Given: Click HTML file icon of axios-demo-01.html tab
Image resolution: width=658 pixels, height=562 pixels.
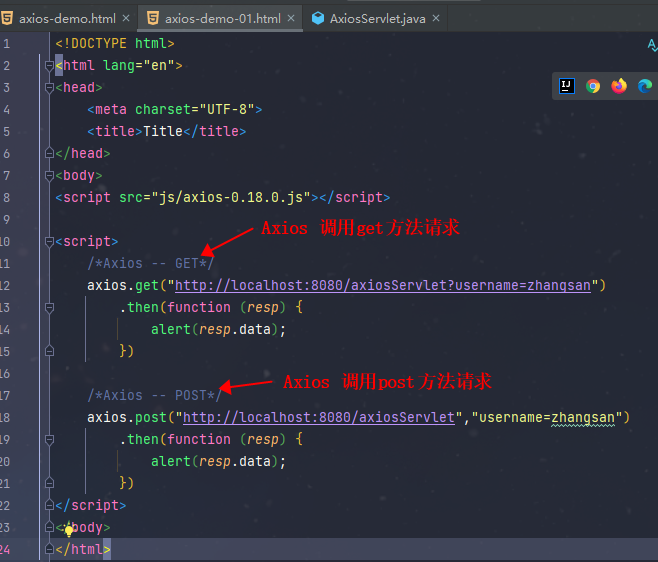Looking at the screenshot, I should 153,18.
